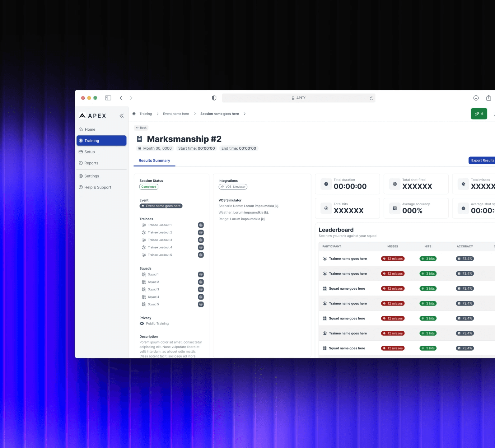Click the 'Marksmanship #2' title

click(184, 139)
